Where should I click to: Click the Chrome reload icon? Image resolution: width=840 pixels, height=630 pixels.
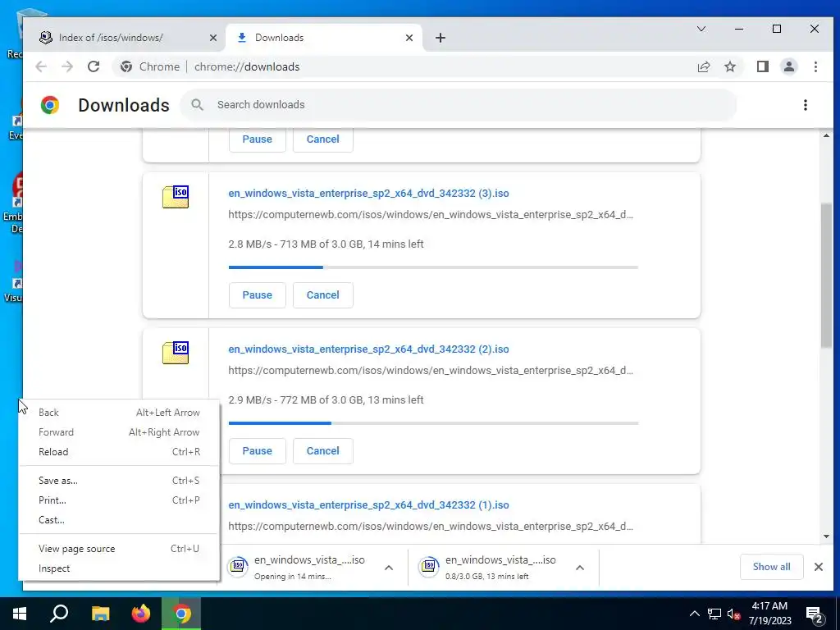click(94, 66)
